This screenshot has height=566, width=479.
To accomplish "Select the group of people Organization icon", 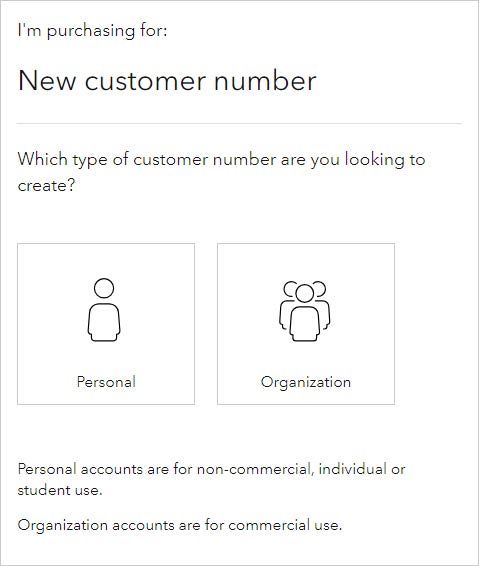I will click(x=305, y=311).
